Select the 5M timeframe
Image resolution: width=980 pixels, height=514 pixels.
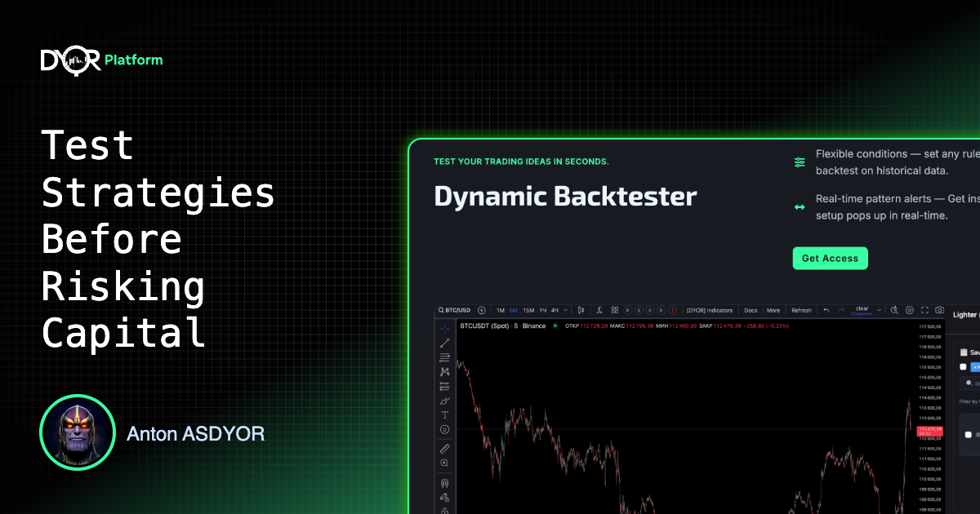click(514, 310)
